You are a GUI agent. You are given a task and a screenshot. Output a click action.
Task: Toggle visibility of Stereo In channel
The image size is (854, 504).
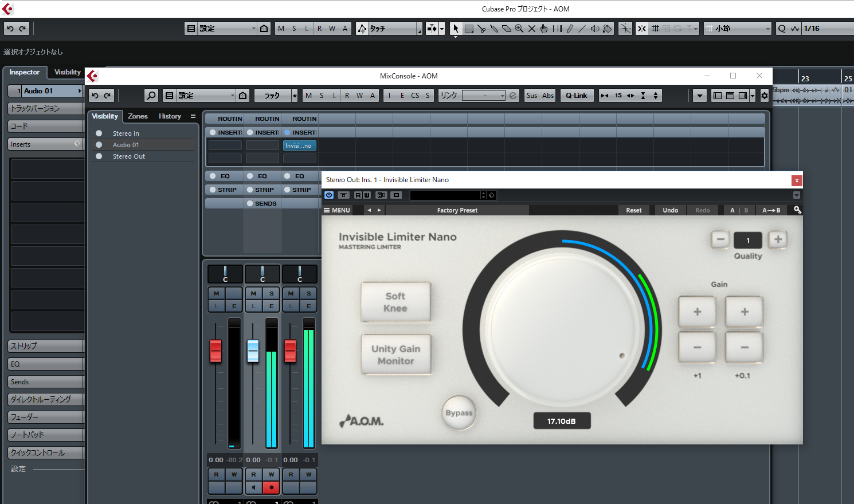(99, 133)
